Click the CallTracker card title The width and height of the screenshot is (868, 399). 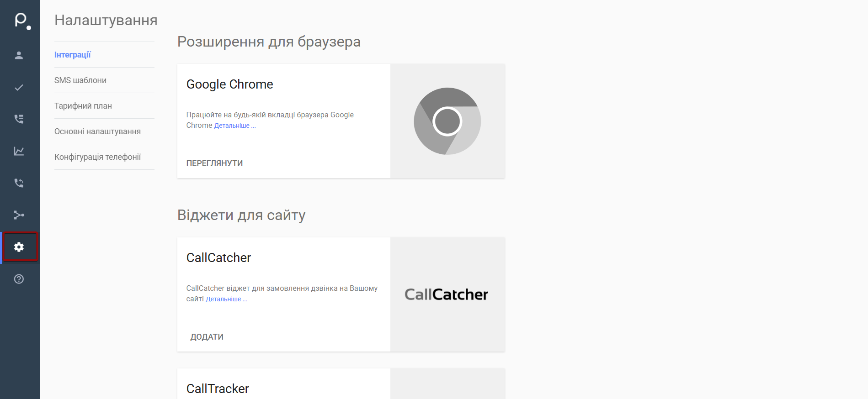click(218, 389)
